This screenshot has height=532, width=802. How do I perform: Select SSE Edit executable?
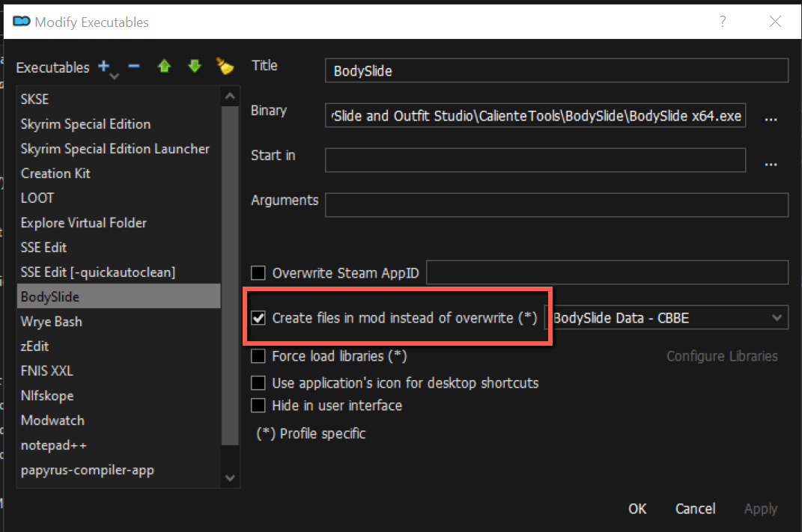118,248
